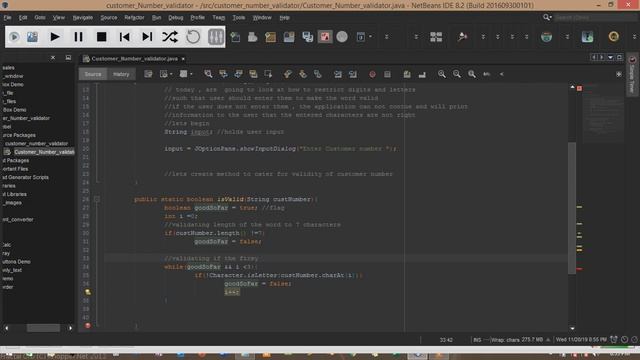Click the gray round toolbar button
640x360 pixels.
click(x=342, y=37)
